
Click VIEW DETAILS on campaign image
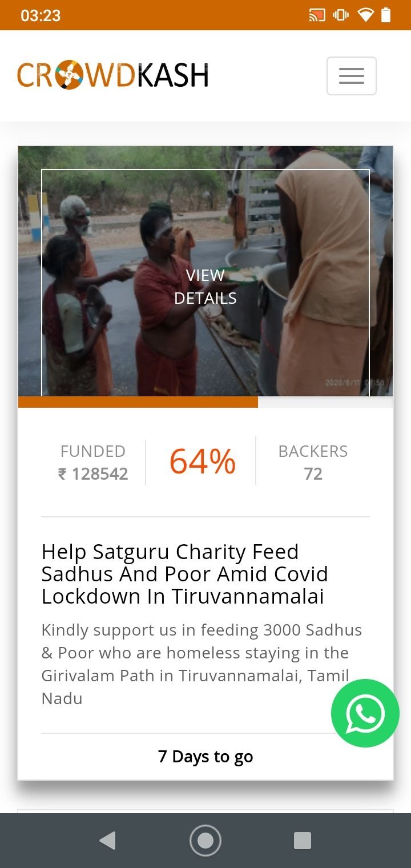click(205, 287)
